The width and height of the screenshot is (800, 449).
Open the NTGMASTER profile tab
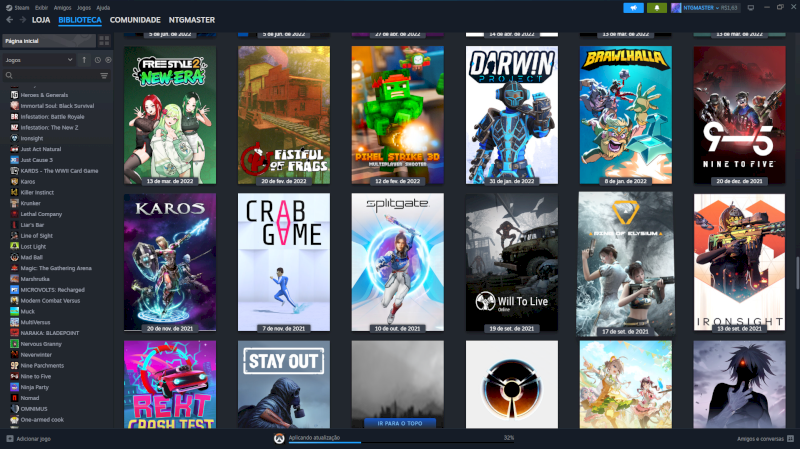tap(192, 20)
